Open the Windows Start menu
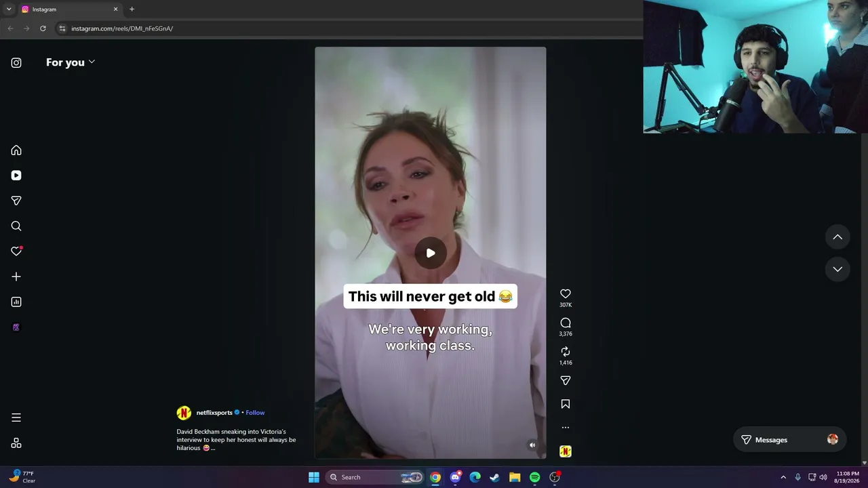 pos(314,477)
